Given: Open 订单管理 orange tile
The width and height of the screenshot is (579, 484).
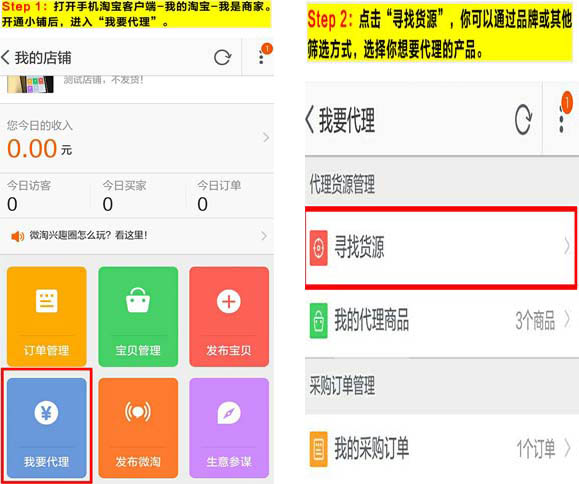Looking at the screenshot, I should 47,316.
